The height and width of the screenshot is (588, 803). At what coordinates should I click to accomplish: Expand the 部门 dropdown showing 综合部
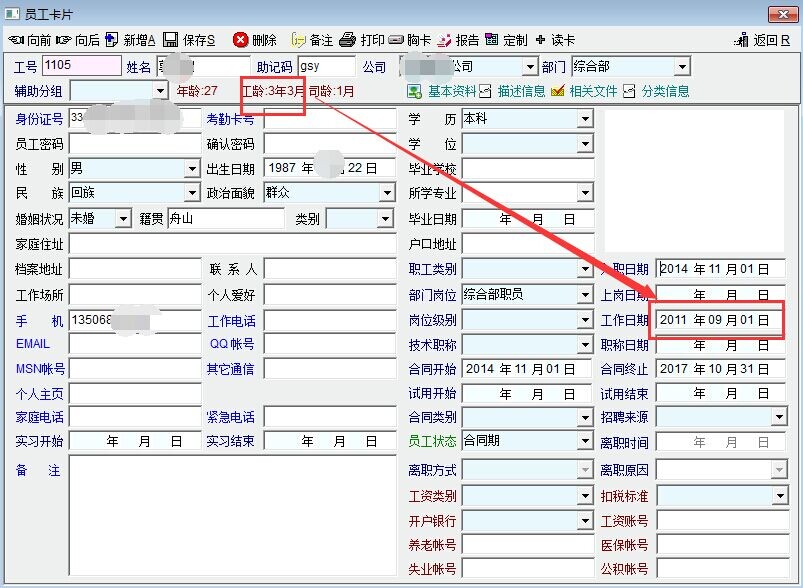pyautogui.click(x=682, y=67)
